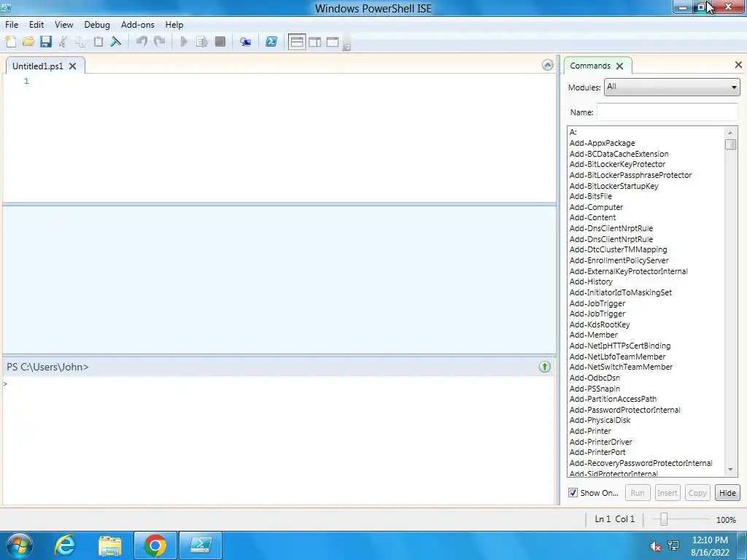747x560 pixels.
Task: Click muted volume tray icon
Action: pyautogui.click(x=656, y=546)
